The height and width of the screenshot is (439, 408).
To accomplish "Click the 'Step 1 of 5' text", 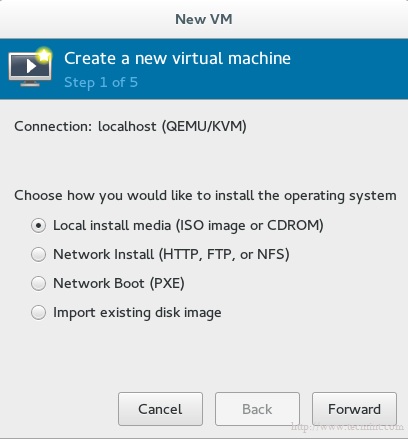I will coord(101,82).
